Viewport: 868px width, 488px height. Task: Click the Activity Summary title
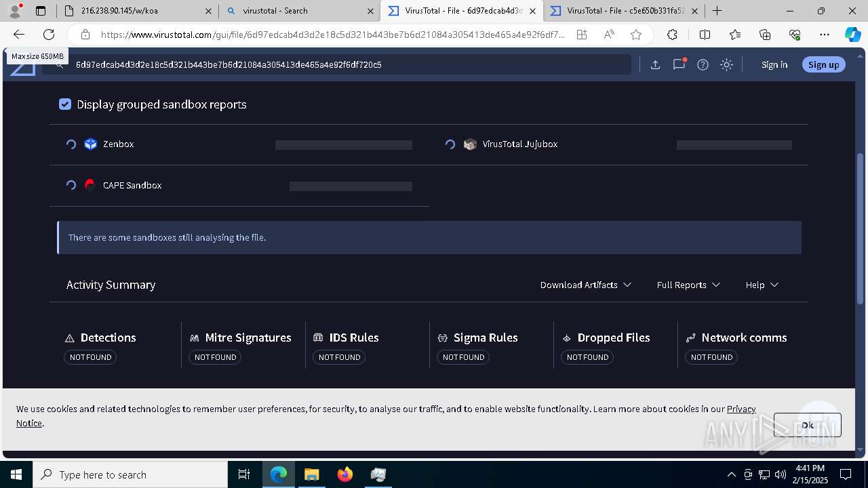(x=111, y=285)
